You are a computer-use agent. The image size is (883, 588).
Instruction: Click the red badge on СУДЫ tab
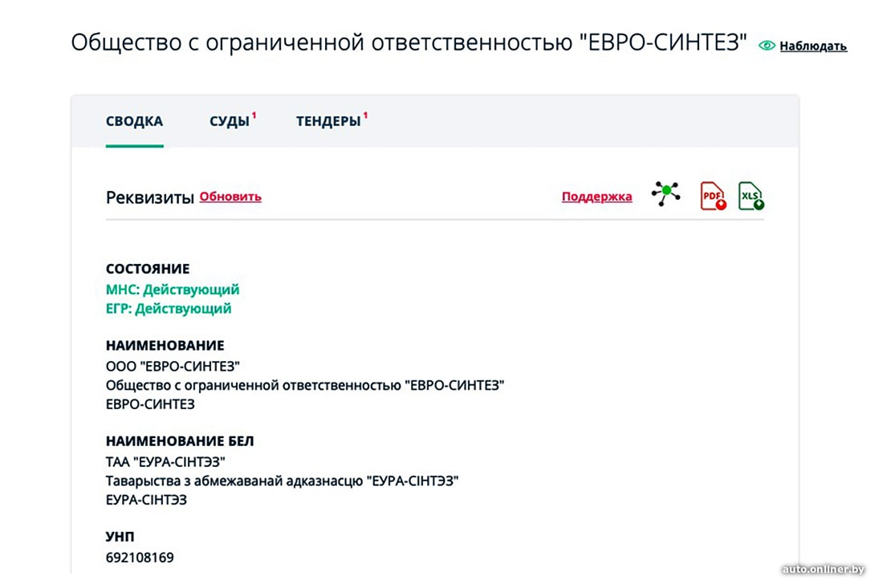[254, 116]
